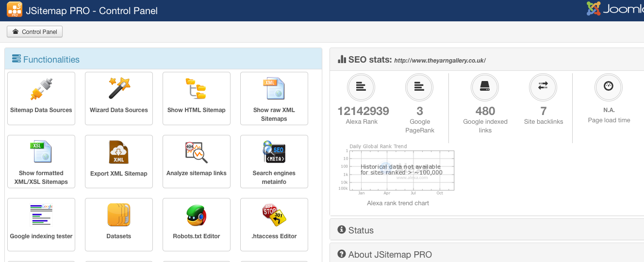644x262 pixels.
Task: Collapse the SEO stats panel header
Action: pos(487,59)
